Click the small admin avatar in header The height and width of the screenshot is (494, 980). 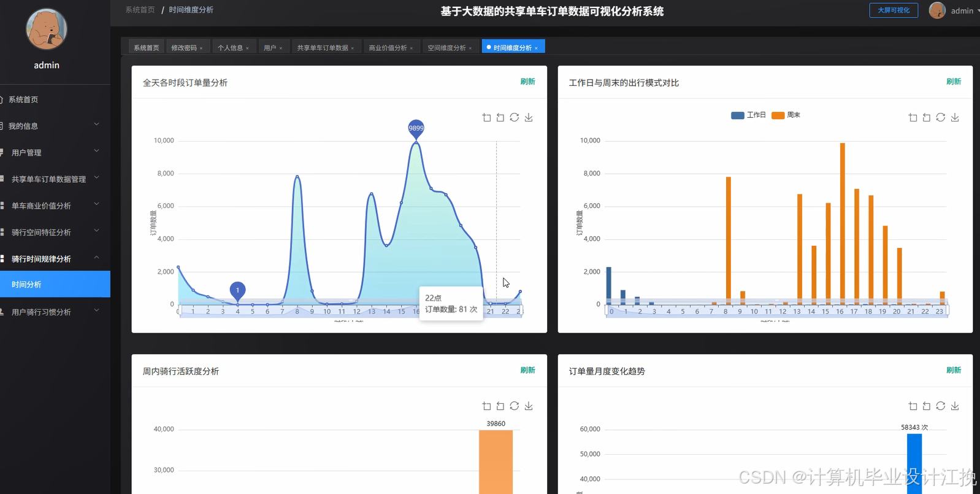(937, 10)
